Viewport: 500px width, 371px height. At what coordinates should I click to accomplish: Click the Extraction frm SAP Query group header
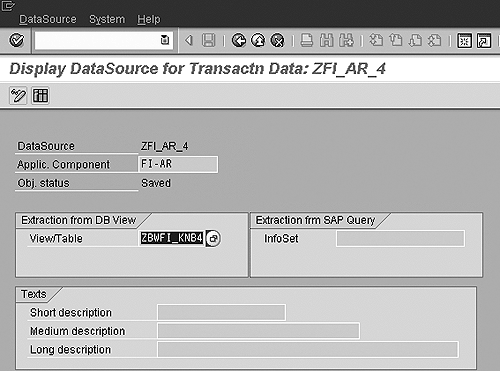315,220
